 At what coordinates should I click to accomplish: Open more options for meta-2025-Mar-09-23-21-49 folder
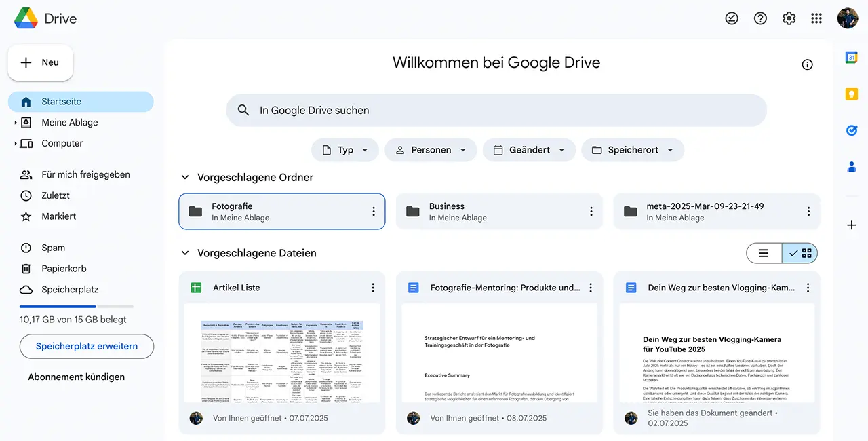[x=808, y=212]
